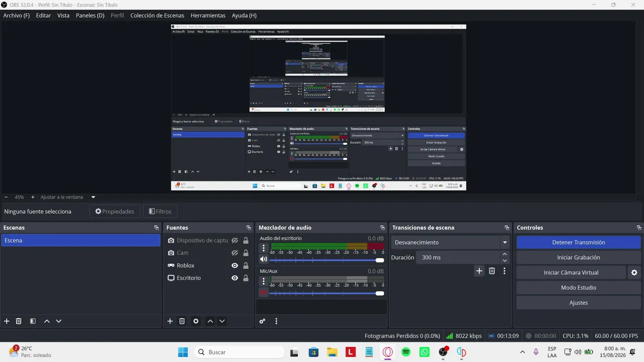644x362 pixels.
Task: Click the Duración 300 ms field
Action: 457,257
